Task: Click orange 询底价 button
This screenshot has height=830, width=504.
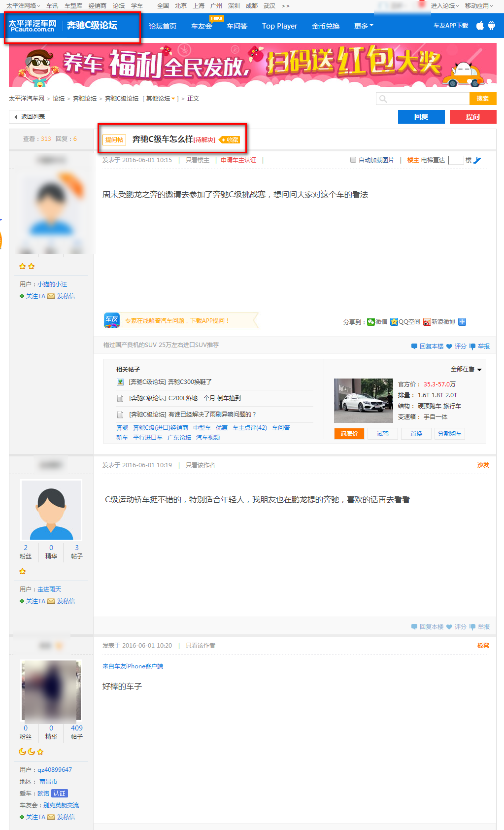Action: 349,434
